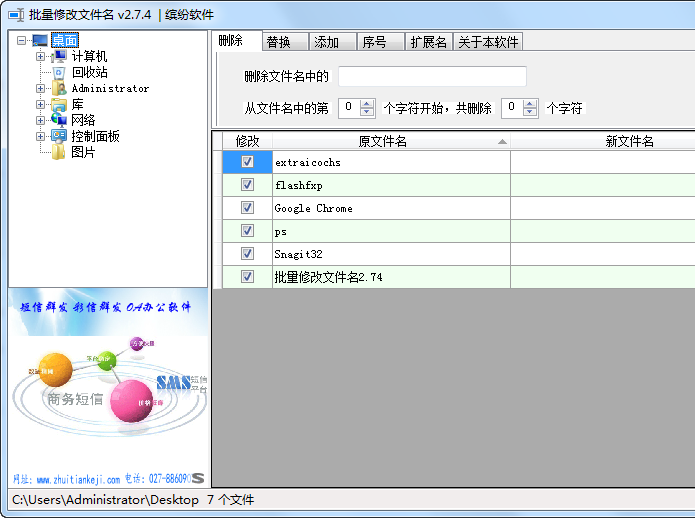Select the Google Chrome file name cell

(x=391, y=208)
